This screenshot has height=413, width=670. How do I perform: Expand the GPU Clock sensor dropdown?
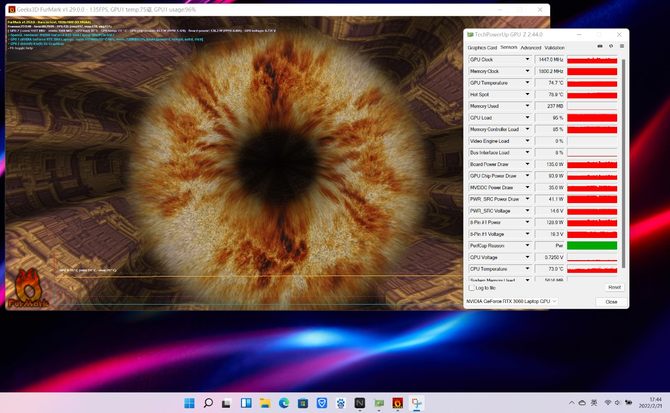pyautogui.click(x=528, y=60)
